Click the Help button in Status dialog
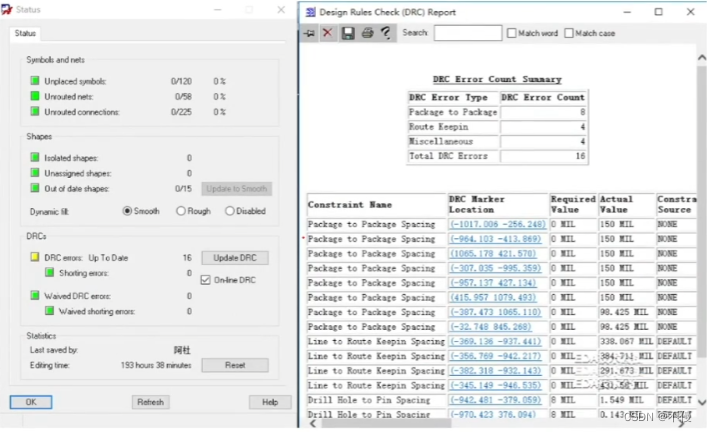This screenshot has height=432, width=707. coord(270,402)
